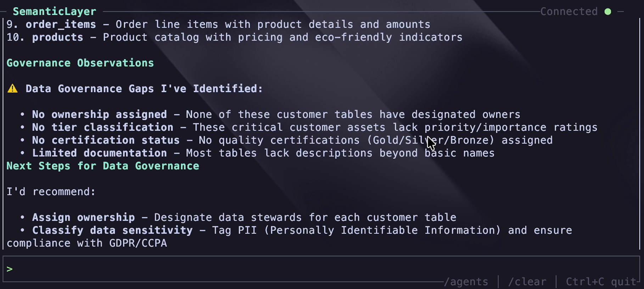The image size is (644, 289).
Task: Focus the command input field
Action: 319,269
